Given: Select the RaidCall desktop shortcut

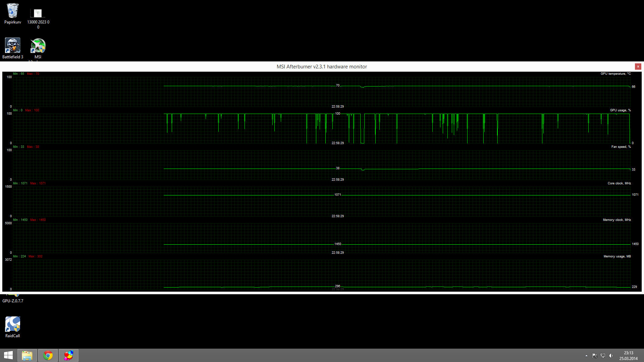Looking at the screenshot, I should pyautogui.click(x=12, y=327).
